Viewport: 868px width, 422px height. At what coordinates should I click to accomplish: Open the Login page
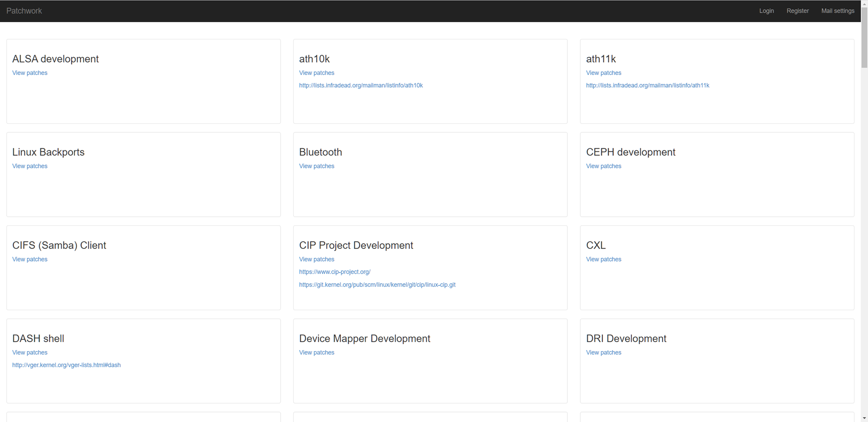pyautogui.click(x=766, y=11)
